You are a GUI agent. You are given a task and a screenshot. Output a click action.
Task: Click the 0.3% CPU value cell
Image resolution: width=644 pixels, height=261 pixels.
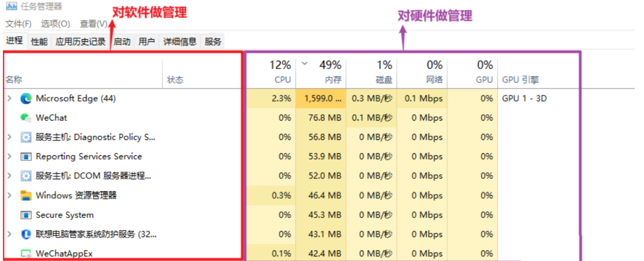point(271,195)
